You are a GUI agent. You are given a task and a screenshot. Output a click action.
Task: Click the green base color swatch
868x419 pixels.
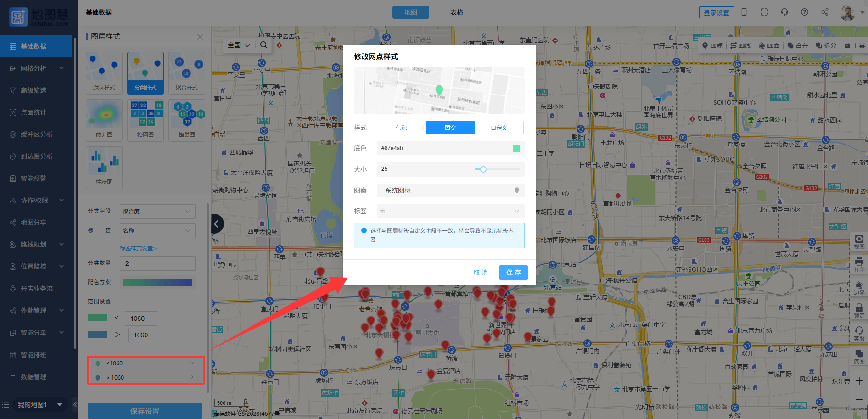click(516, 148)
